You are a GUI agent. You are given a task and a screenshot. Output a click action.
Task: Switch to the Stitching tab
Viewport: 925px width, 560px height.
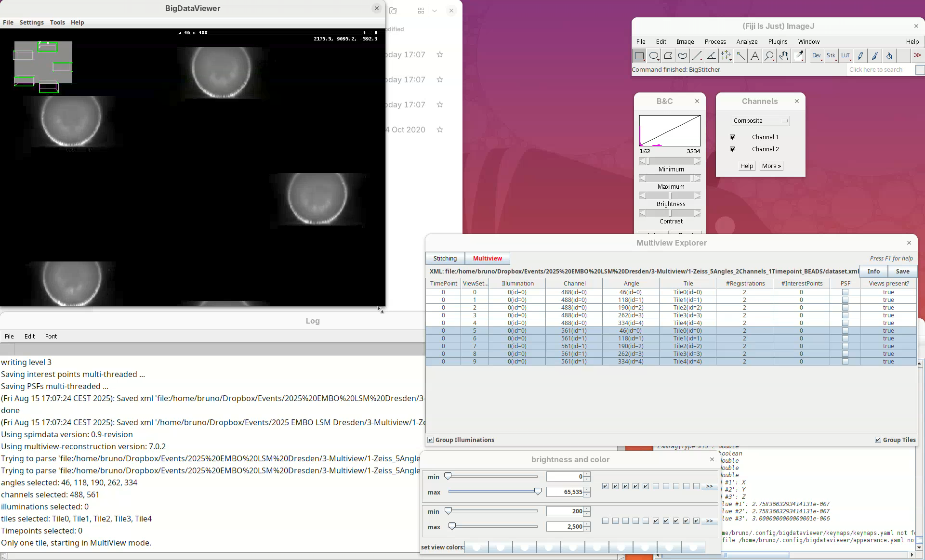click(445, 259)
